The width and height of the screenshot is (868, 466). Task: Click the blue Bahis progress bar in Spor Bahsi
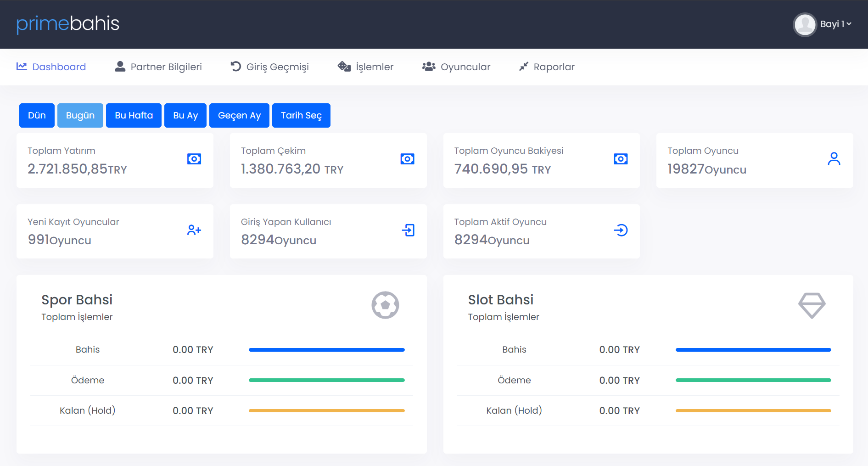pos(326,350)
